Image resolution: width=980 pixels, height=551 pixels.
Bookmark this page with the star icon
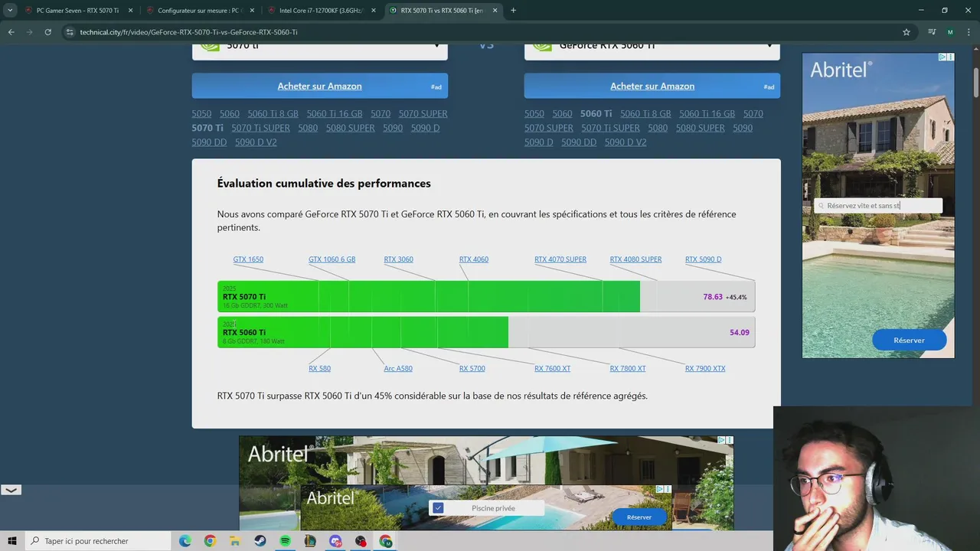[x=906, y=32]
